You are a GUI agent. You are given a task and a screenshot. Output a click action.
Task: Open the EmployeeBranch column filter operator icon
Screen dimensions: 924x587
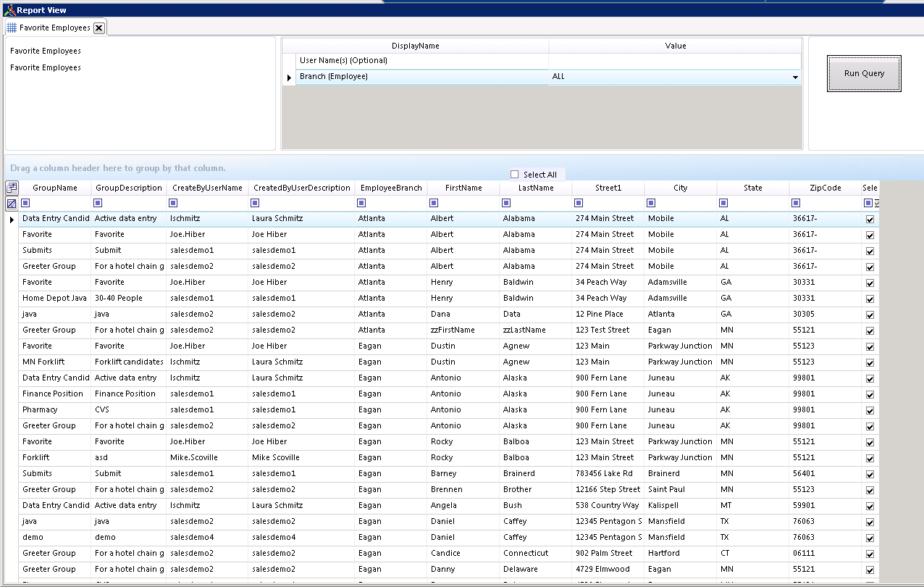click(x=361, y=203)
